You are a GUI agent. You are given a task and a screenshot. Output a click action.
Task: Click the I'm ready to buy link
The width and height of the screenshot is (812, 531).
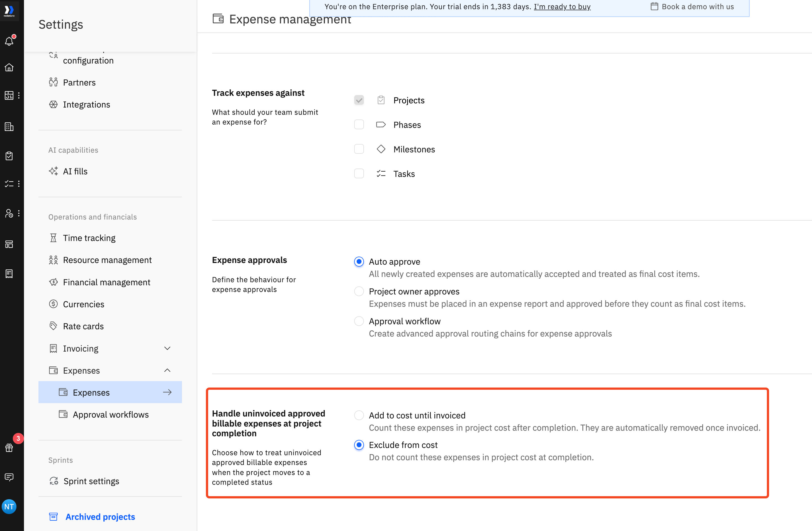(562, 6)
